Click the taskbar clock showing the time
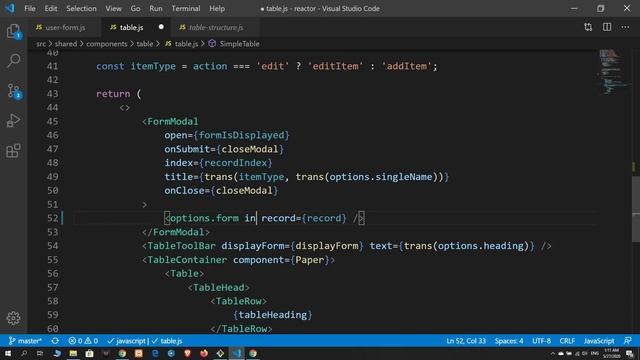 pos(612,353)
